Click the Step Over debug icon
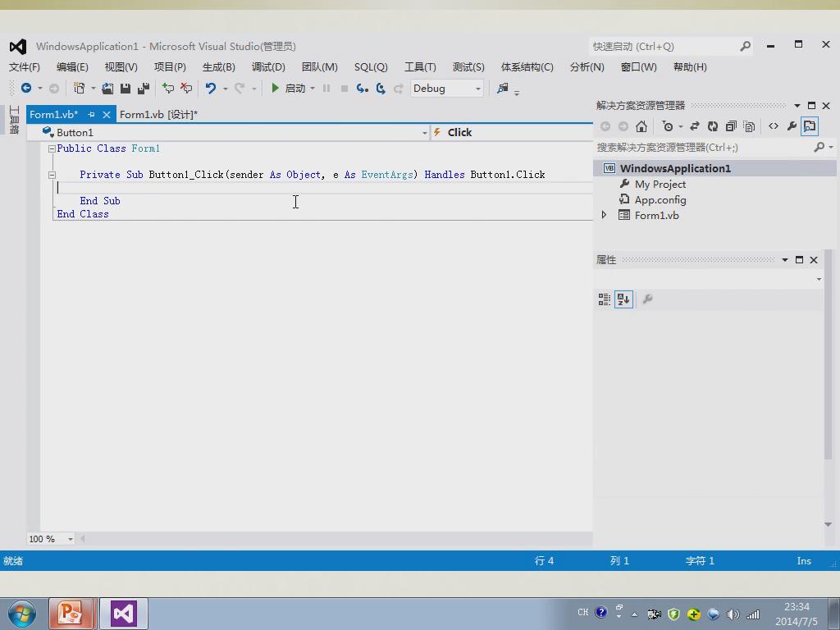Screen dimensions: 840x630 point(381,88)
